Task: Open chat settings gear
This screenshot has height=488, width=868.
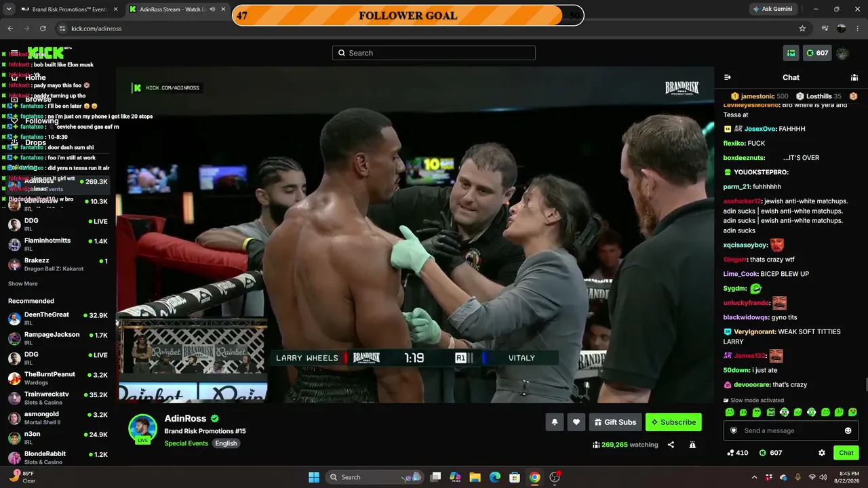Action: click(x=822, y=453)
